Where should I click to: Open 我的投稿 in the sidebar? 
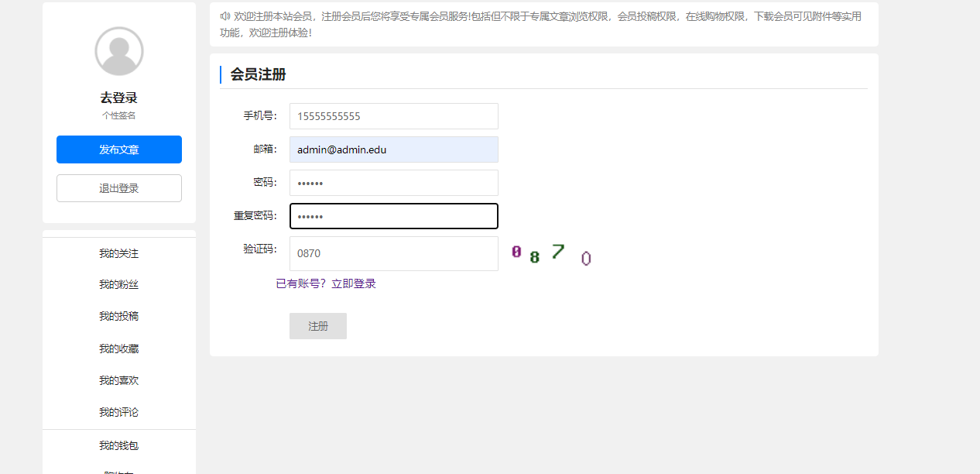(119, 316)
